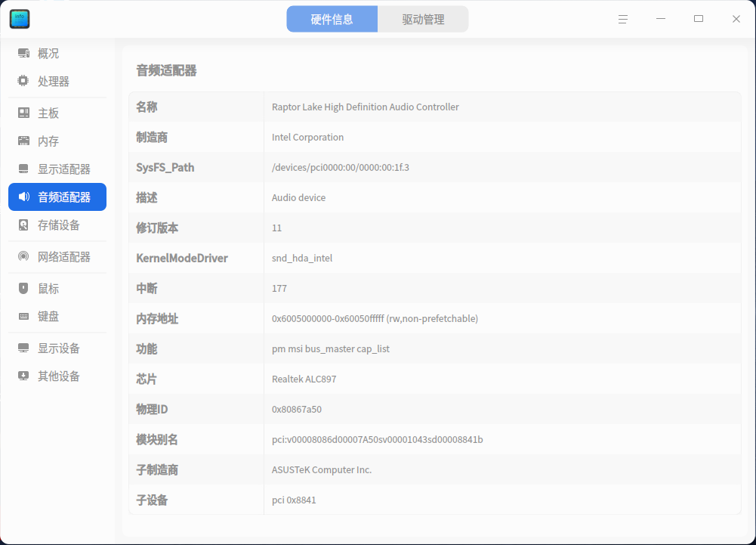Click the snd_hda_intel kernel driver value
This screenshot has width=756, height=545.
[x=302, y=259]
